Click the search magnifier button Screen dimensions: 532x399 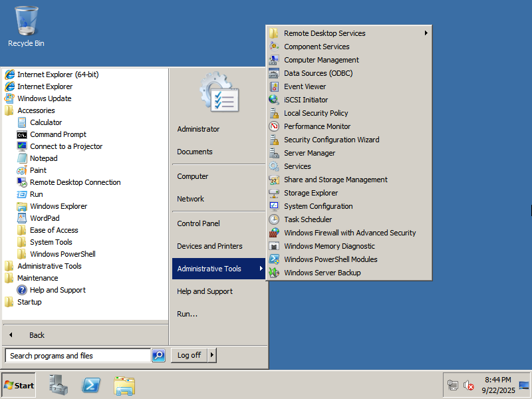tap(158, 355)
